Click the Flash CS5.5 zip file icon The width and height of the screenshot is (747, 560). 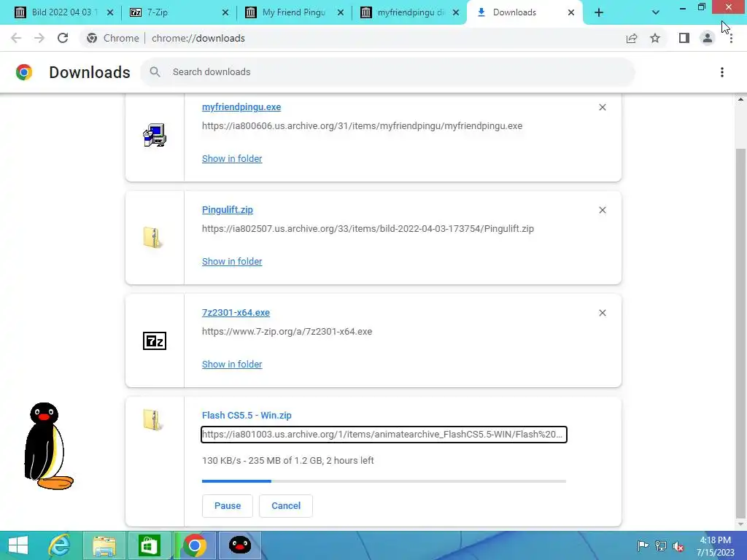[x=153, y=419]
